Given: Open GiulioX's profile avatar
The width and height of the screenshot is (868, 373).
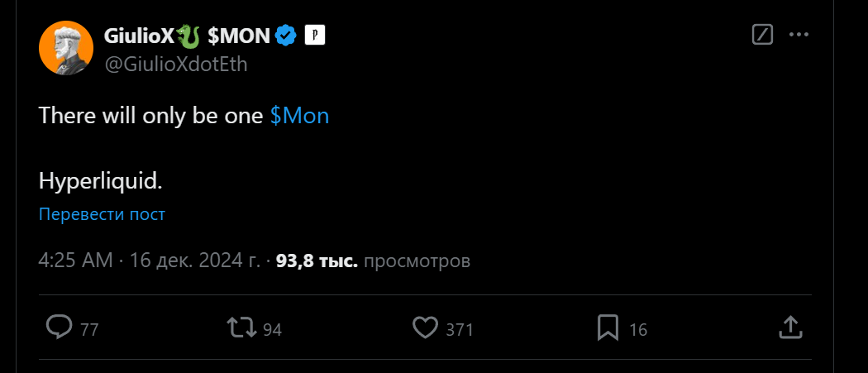Looking at the screenshot, I should point(65,49).
